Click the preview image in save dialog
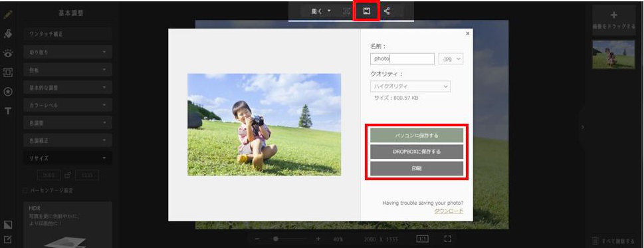Screen dimensions: 644x248 tap(264, 124)
